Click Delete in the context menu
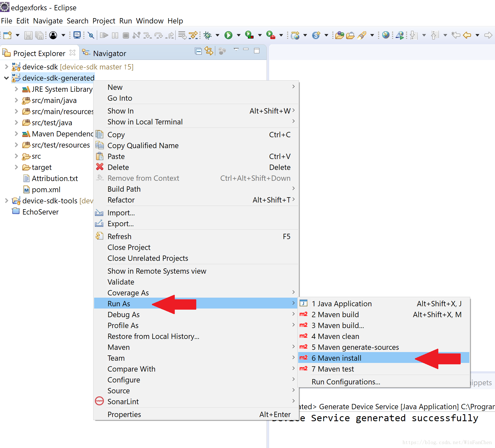495x448 pixels. click(x=196, y=167)
